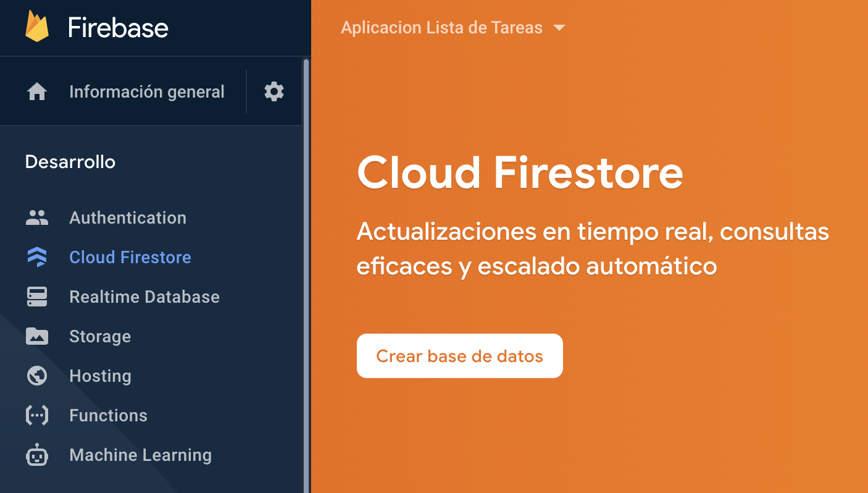
Task: Click the Hosting globe icon
Action: [x=37, y=376]
